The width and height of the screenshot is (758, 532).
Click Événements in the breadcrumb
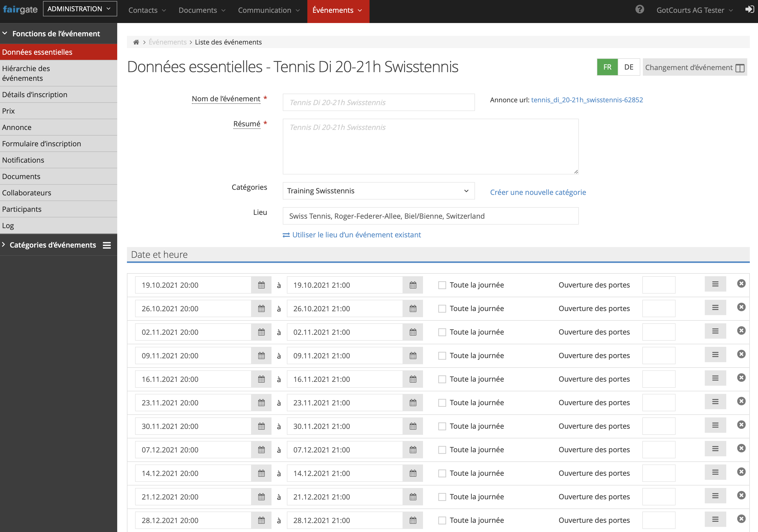click(x=167, y=42)
